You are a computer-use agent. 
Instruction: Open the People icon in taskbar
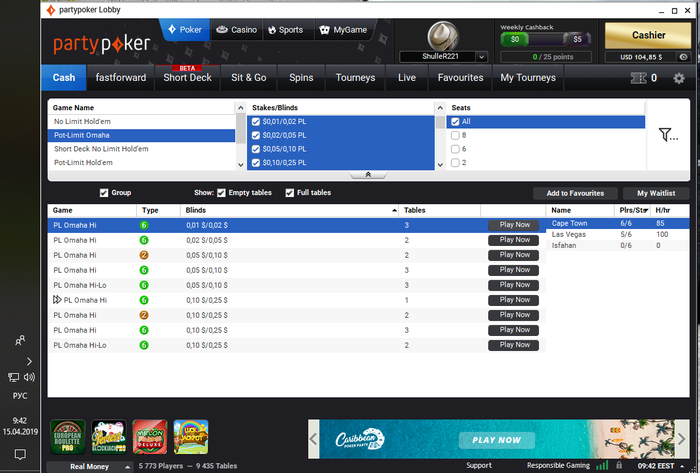coord(20,340)
